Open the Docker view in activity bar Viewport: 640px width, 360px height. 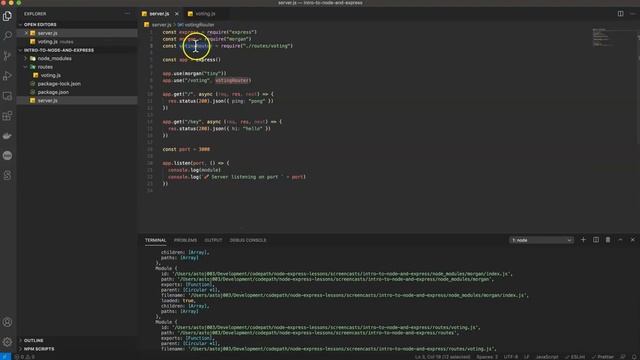(7, 136)
